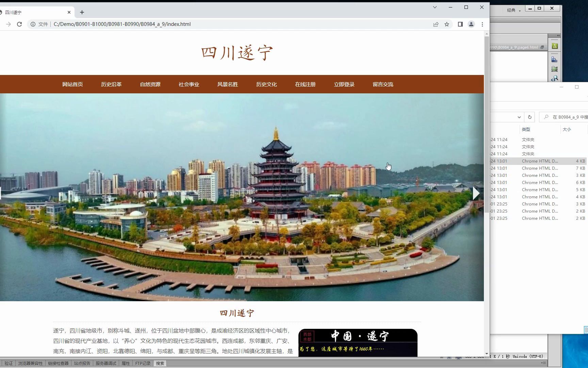Select the green validation flask icon in the panel dock
This screenshot has width=588, height=368.
point(555,46)
